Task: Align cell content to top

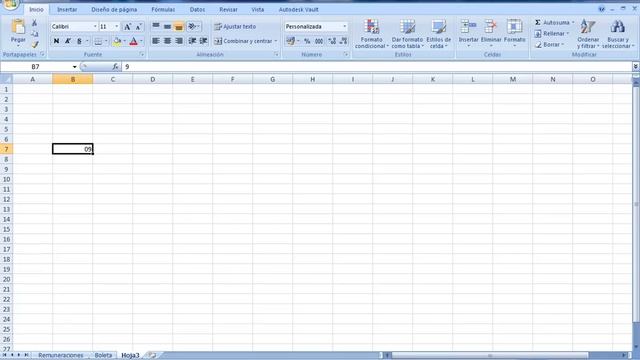Action: [x=156, y=27]
